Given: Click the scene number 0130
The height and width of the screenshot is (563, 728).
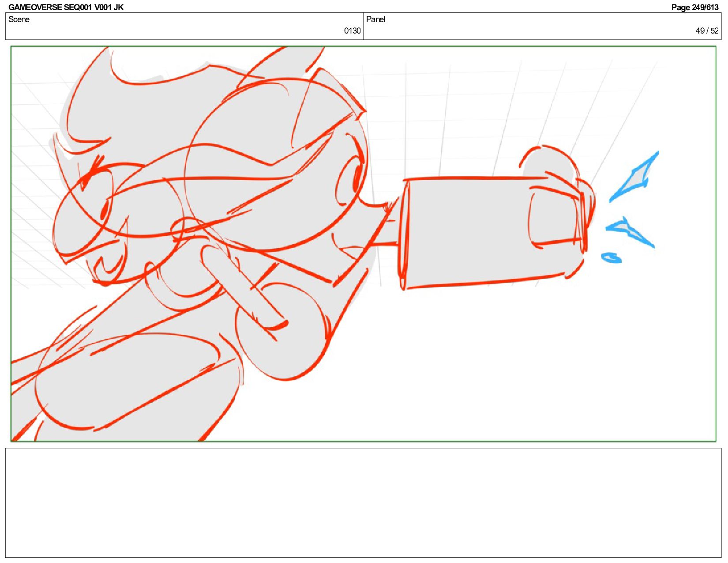Looking at the screenshot, I should 352,31.
